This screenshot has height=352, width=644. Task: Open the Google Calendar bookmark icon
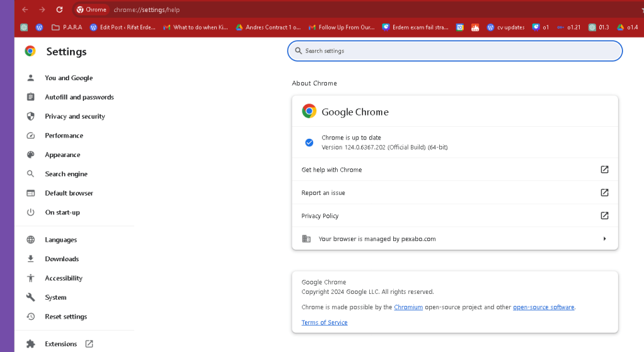tap(460, 27)
